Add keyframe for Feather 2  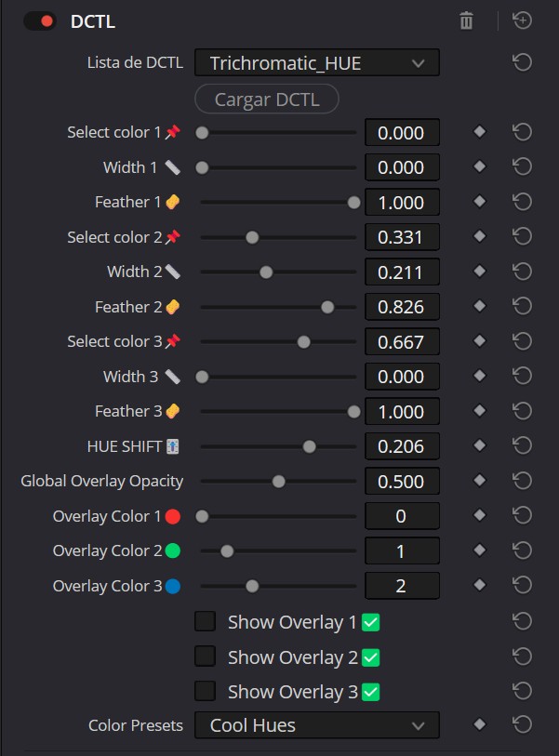(x=480, y=307)
